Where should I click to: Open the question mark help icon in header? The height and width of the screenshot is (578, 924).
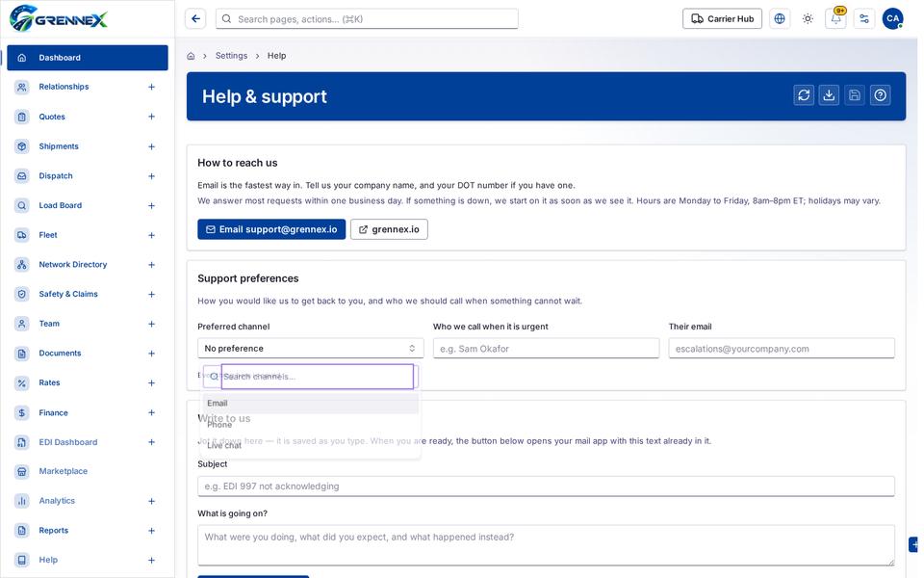point(881,95)
